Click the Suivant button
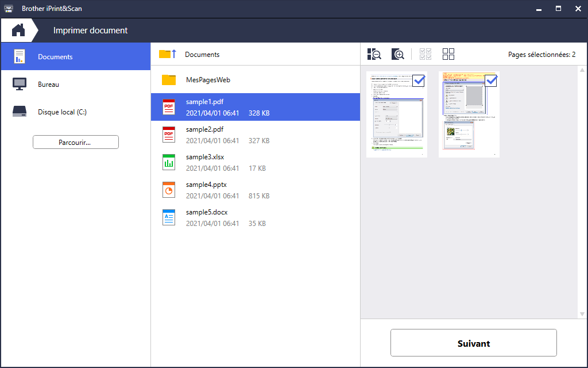This screenshot has width=588, height=368. [473, 343]
